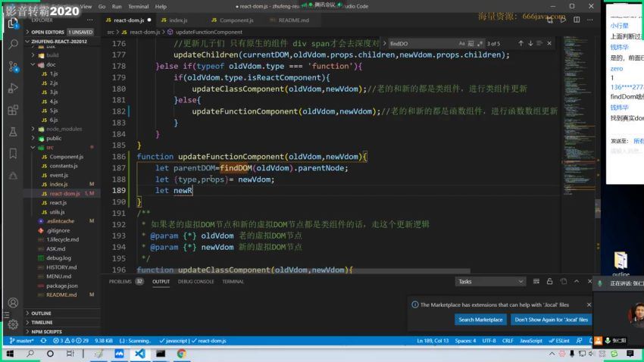Go to next find match arrow

(530, 43)
